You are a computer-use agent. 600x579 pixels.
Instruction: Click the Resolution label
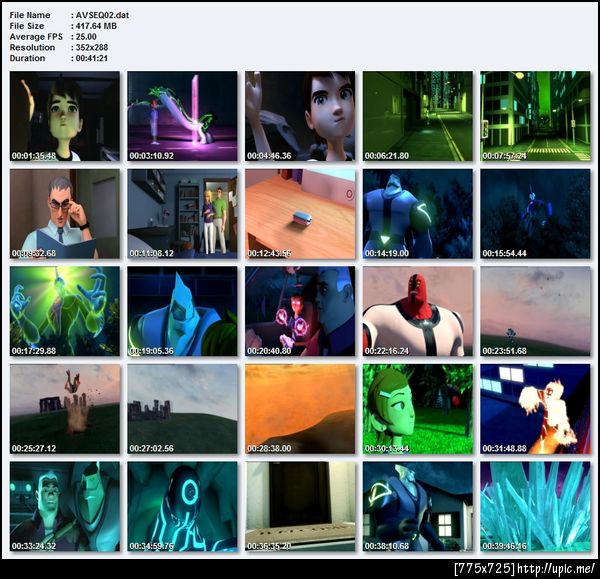tap(32, 47)
